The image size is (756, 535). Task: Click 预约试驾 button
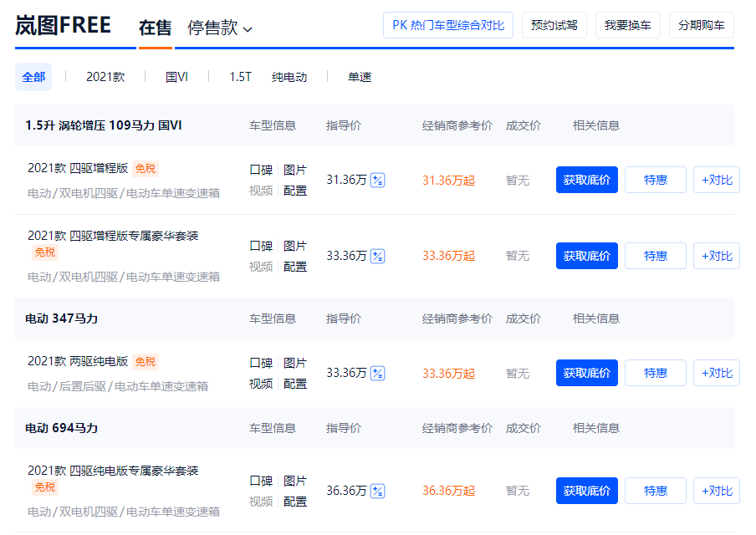(554, 25)
